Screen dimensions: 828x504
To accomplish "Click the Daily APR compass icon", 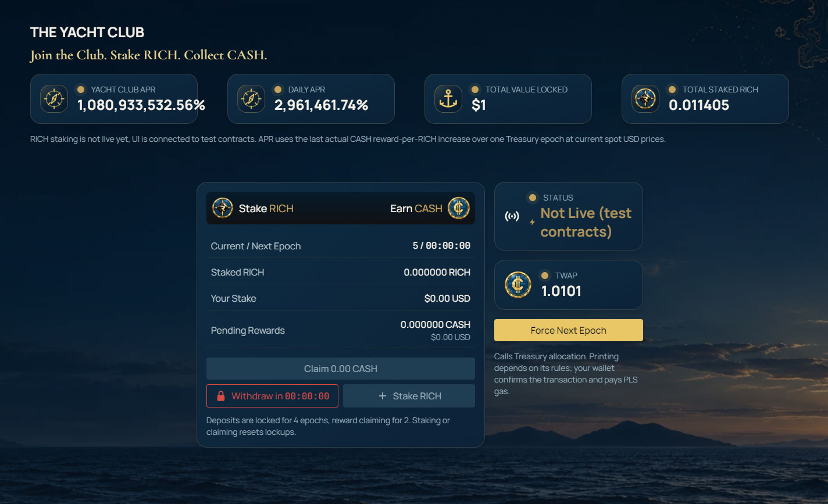I will point(251,99).
